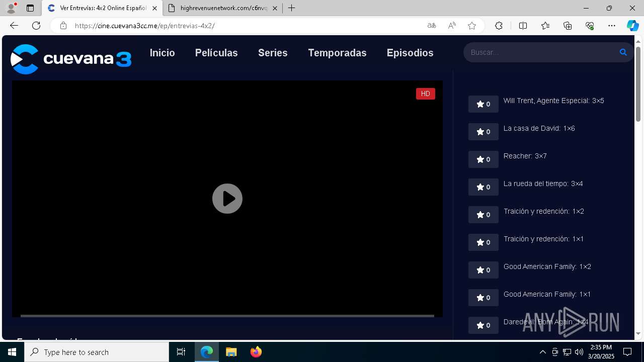This screenshot has height=362, width=644.
Task: Open Reacher 3×7 link
Action: (525, 156)
